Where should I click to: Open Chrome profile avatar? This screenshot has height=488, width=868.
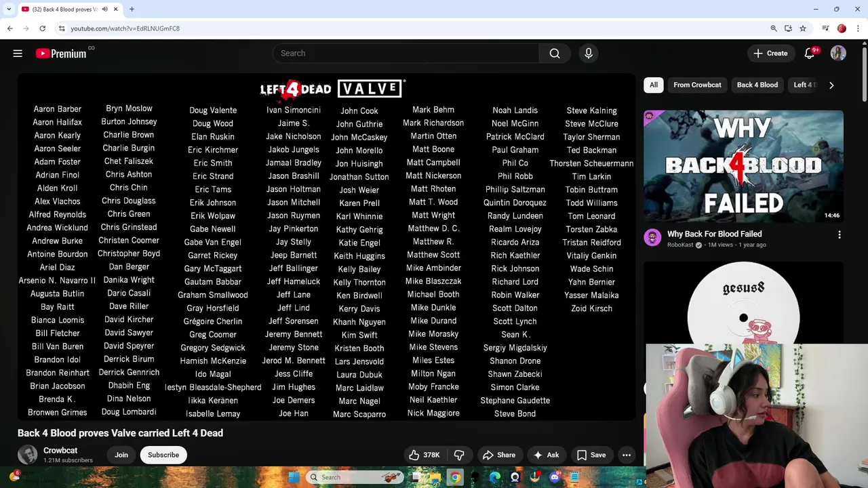tap(842, 28)
